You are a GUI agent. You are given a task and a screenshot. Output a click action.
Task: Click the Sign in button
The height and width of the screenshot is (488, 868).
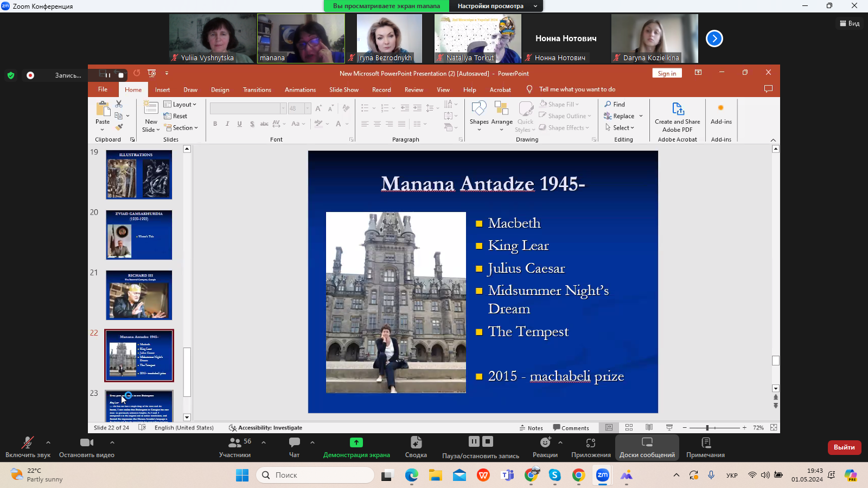pos(667,74)
